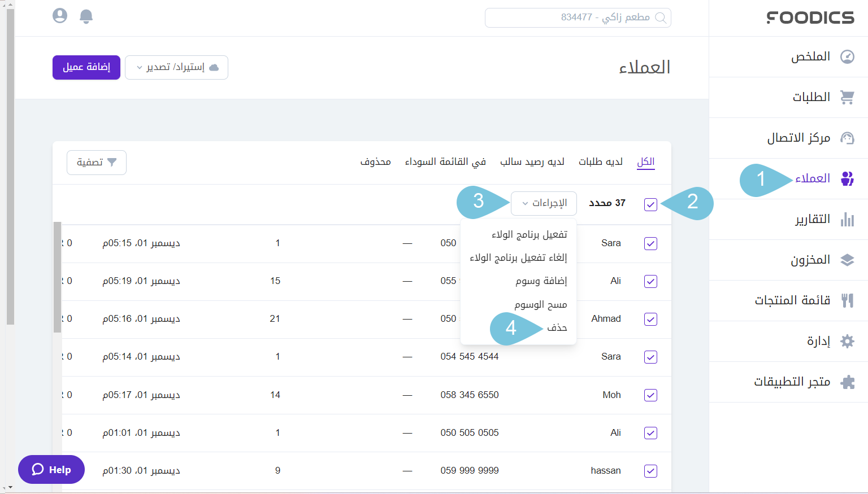This screenshot has height=494, width=868.
Task: Select حذف from the actions menu
Action: click(557, 328)
